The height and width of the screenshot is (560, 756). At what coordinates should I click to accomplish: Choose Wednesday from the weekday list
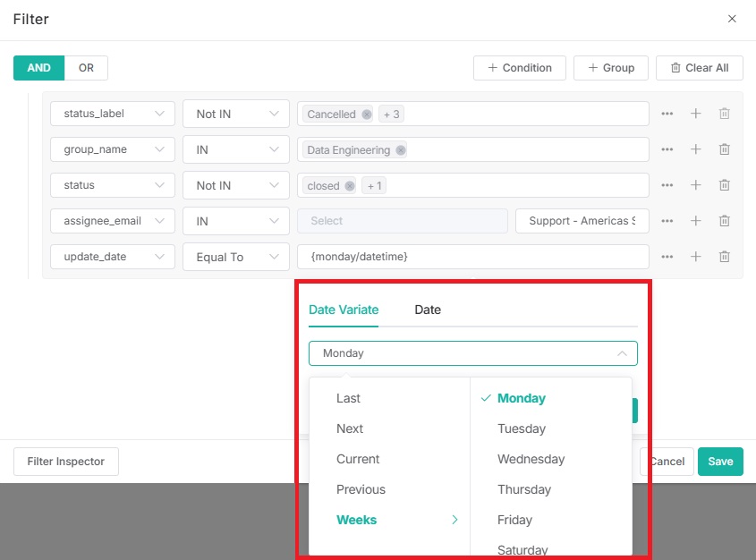(x=531, y=459)
